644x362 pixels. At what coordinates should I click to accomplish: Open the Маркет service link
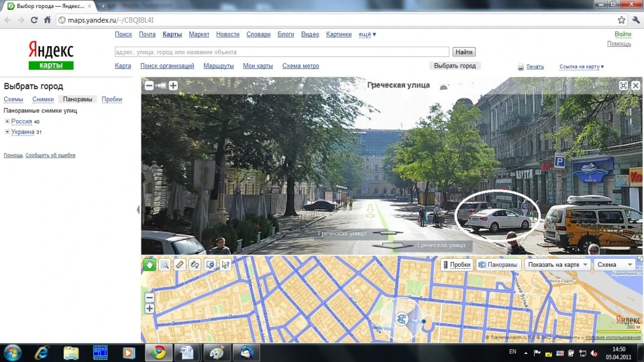click(x=199, y=34)
